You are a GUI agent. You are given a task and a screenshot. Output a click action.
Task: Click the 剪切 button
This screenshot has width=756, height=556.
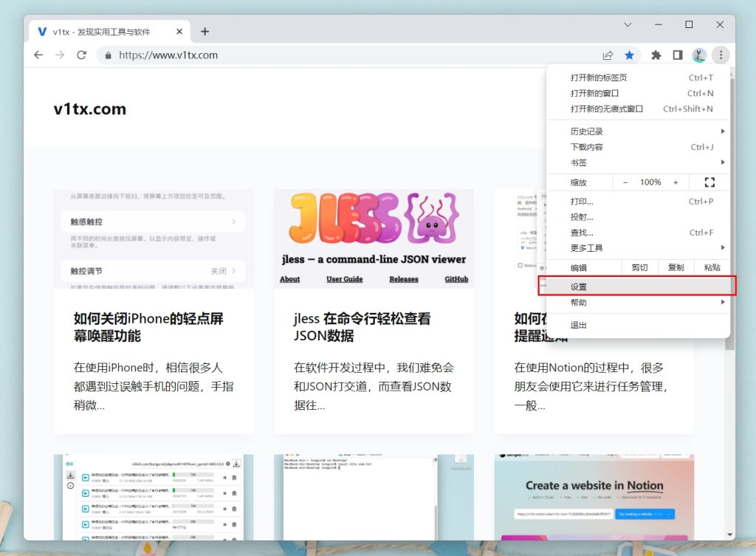click(639, 267)
